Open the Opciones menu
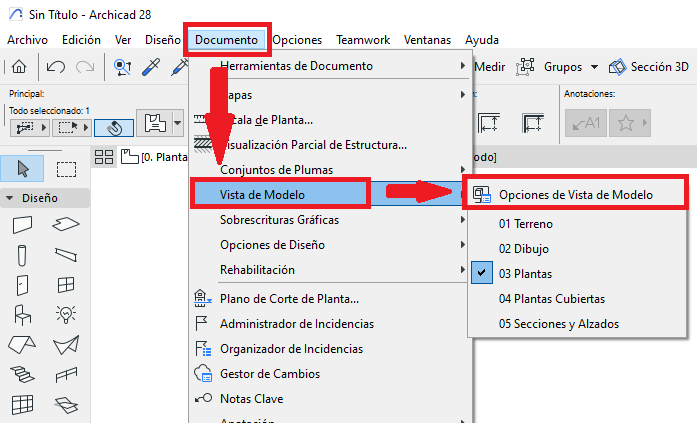 pyautogui.click(x=297, y=39)
